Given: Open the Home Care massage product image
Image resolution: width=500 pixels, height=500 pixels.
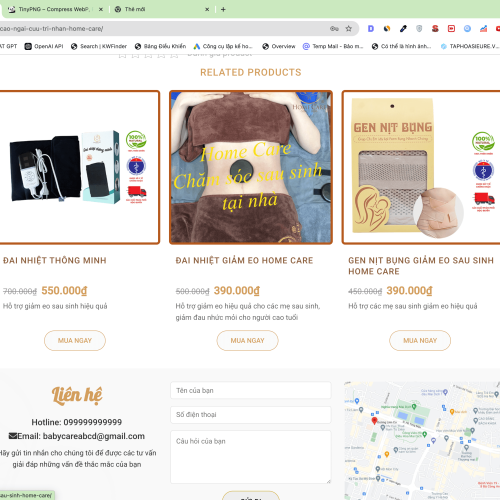Looking at the screenshot, I should point(251,167).
